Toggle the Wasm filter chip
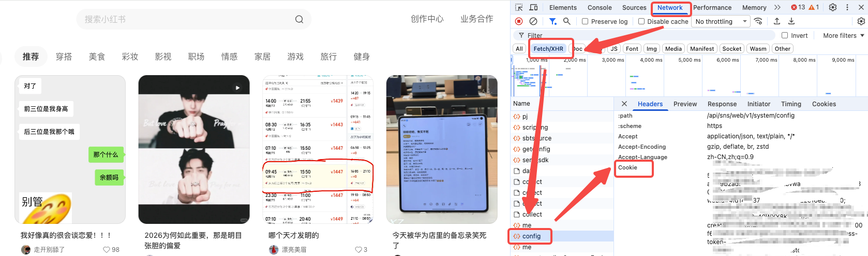This screenshot has height=256, width=868. click(758, 49)
